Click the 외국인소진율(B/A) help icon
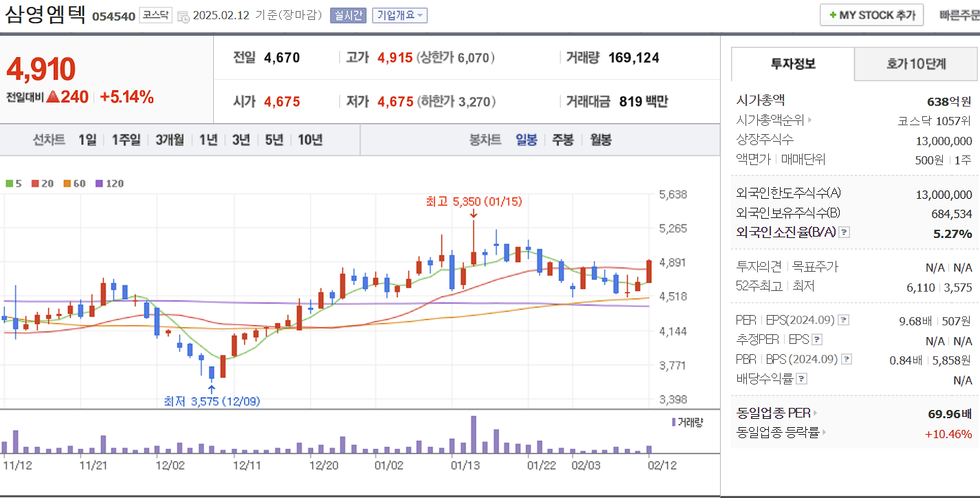The image size is (980, 498). pyautogui.click(x=843, y=232)
